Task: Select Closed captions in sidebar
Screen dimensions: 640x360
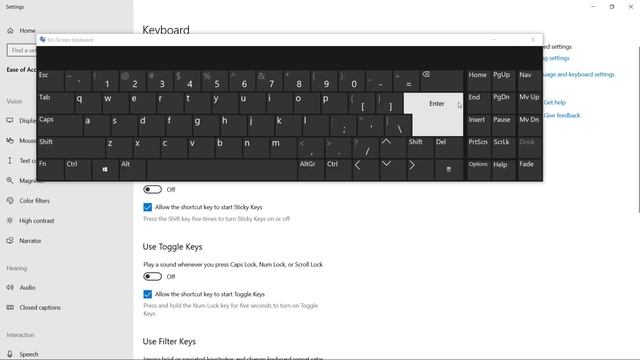Action: [40, 308]
